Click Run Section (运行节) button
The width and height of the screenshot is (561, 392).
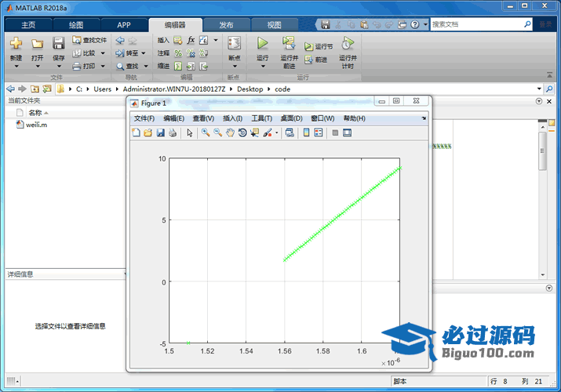[319, 46]
